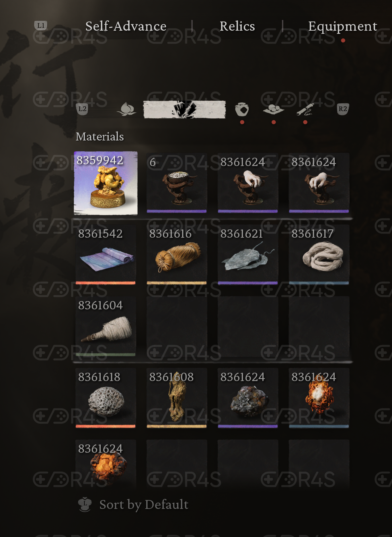This screenshot has width=392, height=537.
Task: Pick the flaming ember core item
Action: [319, 398]
